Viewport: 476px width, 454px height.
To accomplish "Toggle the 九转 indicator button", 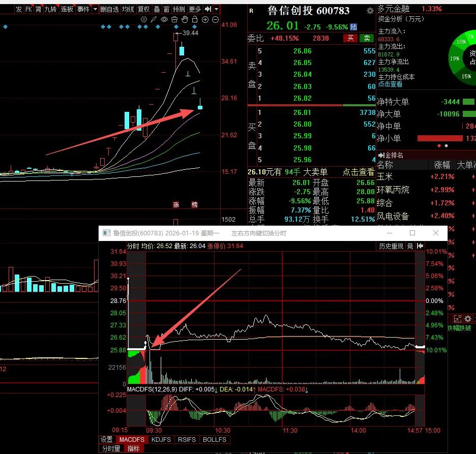I will point(50,10).
